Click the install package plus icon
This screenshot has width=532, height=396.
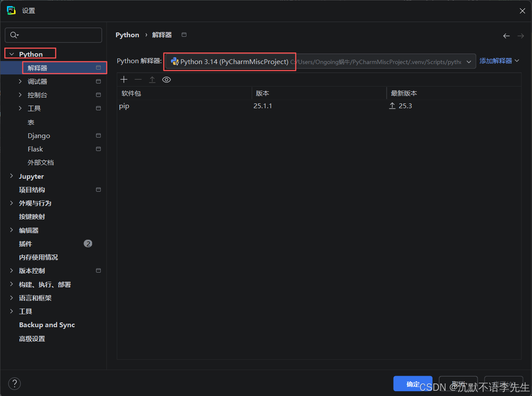[124, 80]
